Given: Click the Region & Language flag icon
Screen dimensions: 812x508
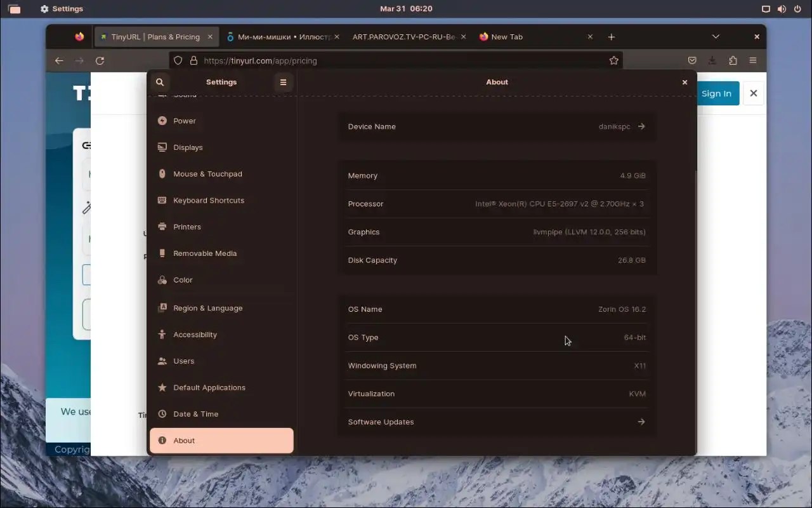Looking at the screenshot, I should click(162, 308).
